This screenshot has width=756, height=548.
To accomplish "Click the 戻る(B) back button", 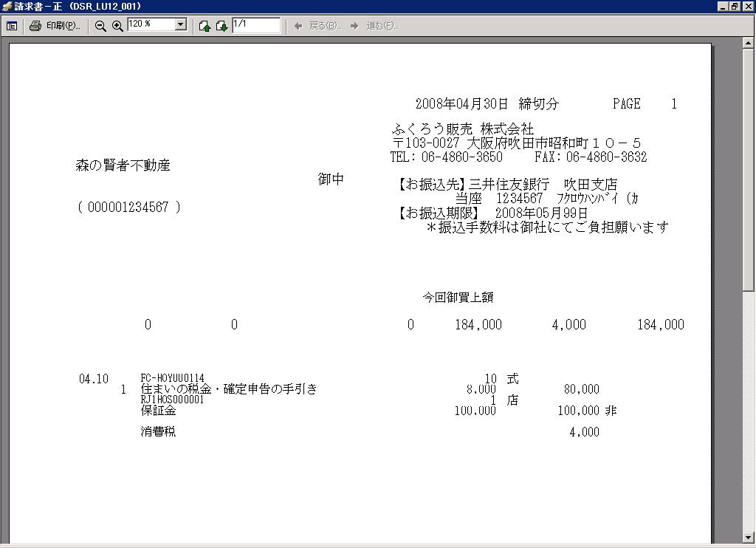I will pyautogui.click(x=317, y=26).
